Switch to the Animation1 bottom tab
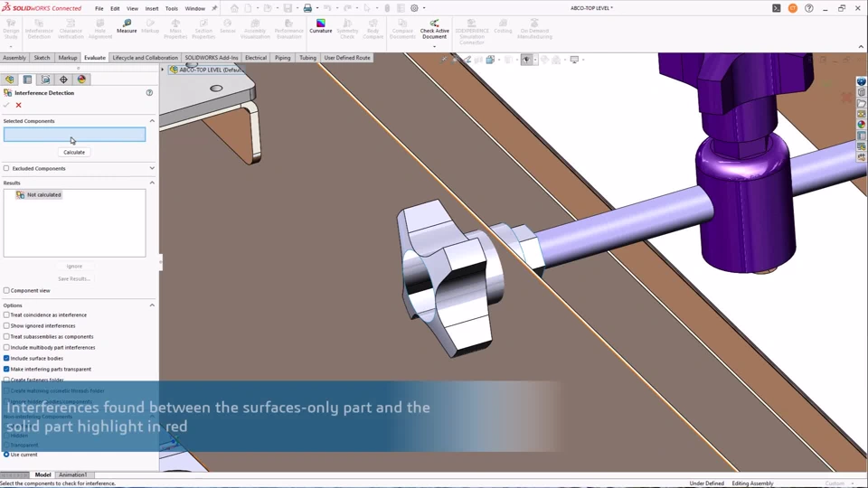868x488 pixels. click(x=73, y=474)
